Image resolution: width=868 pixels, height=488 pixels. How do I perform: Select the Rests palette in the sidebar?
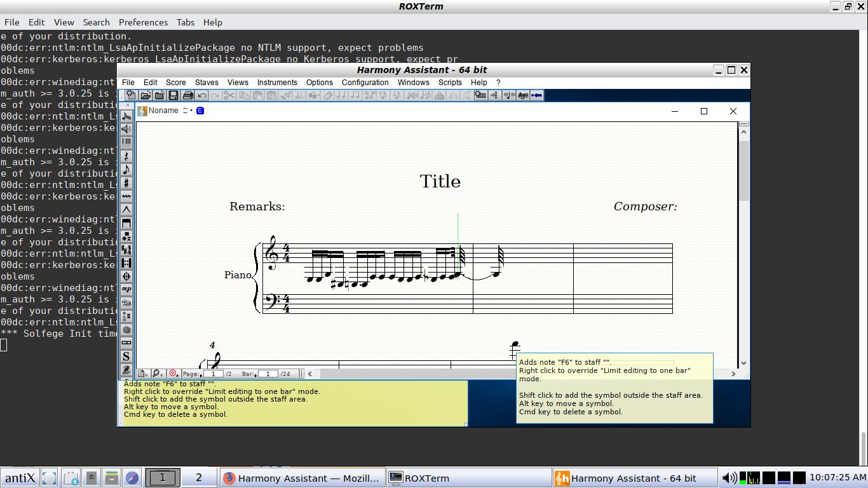[x=126, y=156]
